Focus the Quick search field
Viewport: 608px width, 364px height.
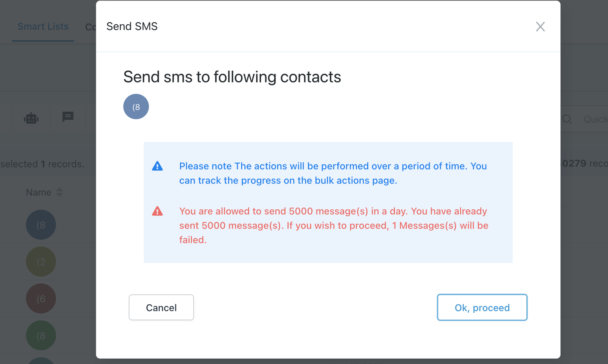pyautogui.click(x=595, y=119)
